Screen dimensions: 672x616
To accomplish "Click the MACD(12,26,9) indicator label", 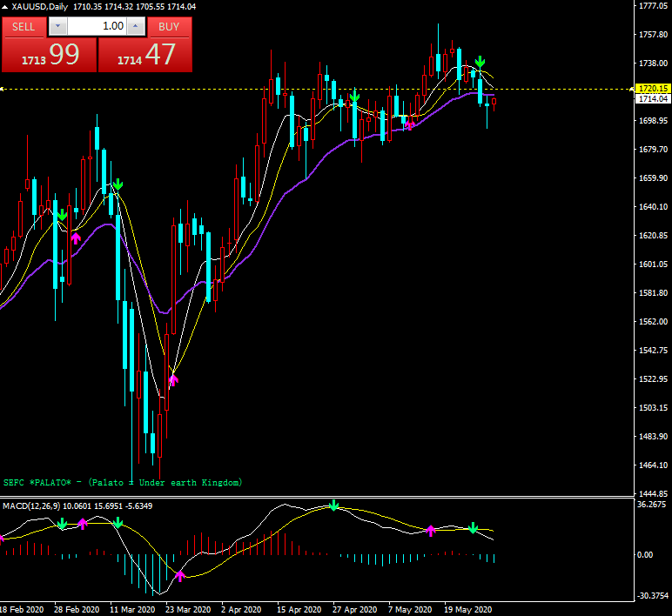I will pyautogui.click(x=41, y=506).
